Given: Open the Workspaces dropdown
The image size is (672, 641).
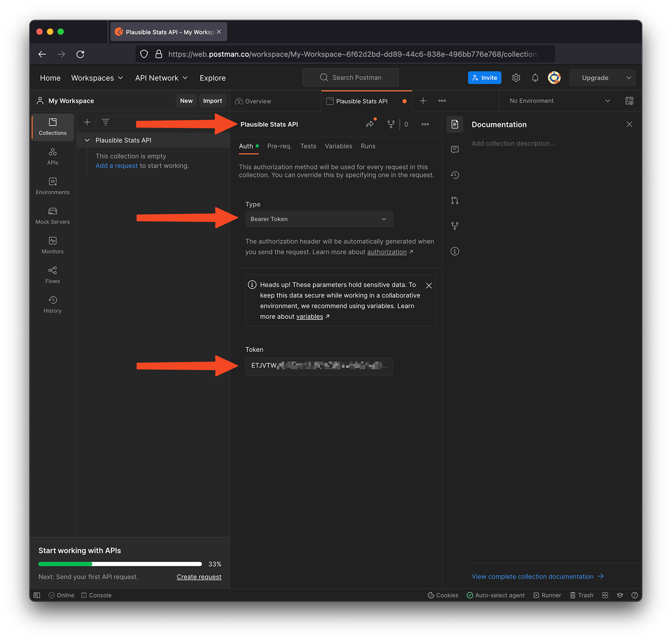Looking at the screenshot, I should tap(97, 78).
